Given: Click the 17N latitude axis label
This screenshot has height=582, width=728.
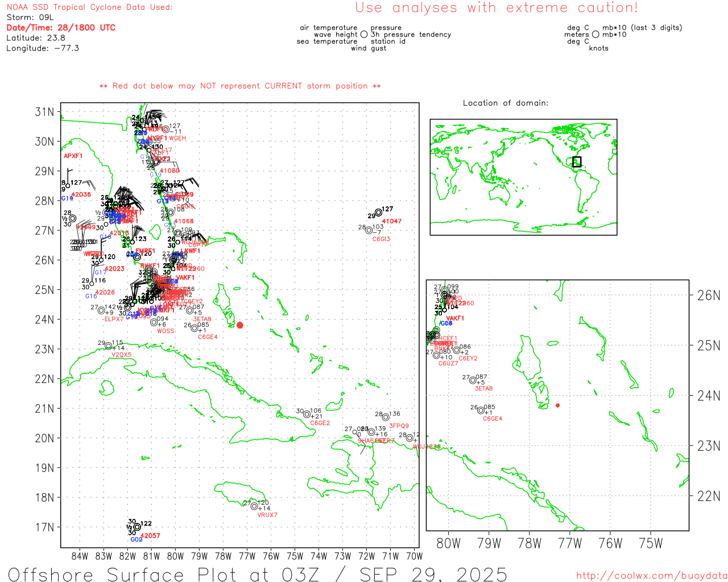Looking at the screenshot, I should click(x=44, y=527).
